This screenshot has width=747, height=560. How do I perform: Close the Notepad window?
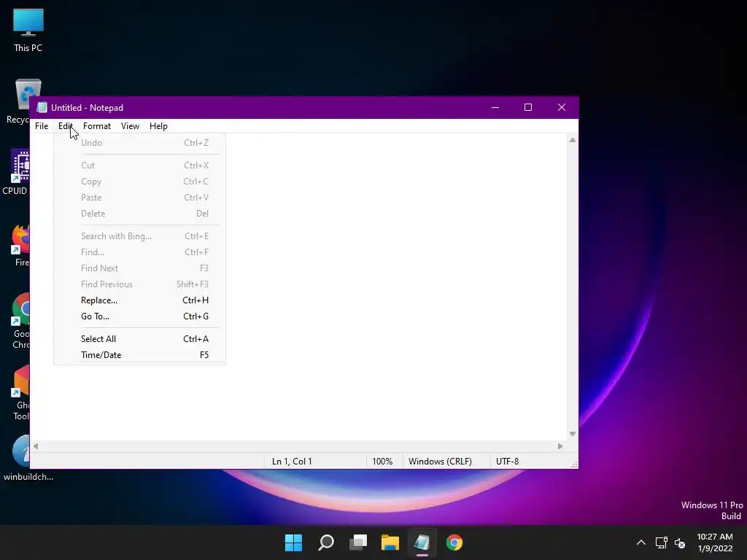tap(562, 108)
